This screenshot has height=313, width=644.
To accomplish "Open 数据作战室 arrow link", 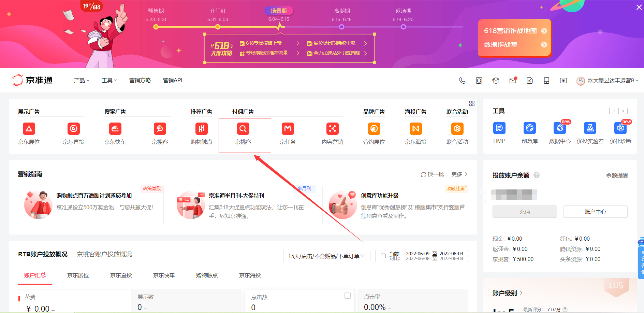I will tap(544, 45).
